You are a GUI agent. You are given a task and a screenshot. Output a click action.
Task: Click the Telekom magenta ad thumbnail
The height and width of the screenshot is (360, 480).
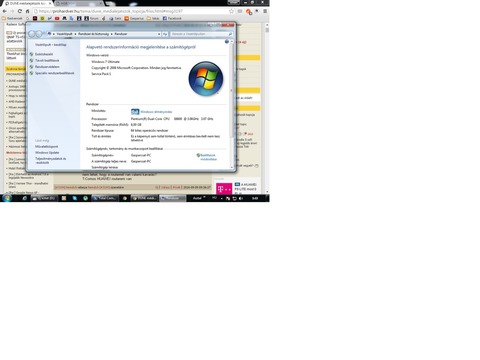[224, 189]
